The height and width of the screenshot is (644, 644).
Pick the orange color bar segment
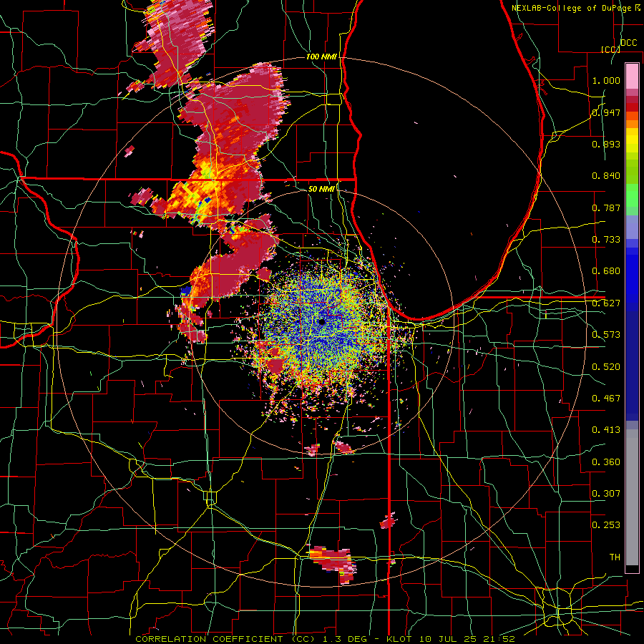(632, 124)
